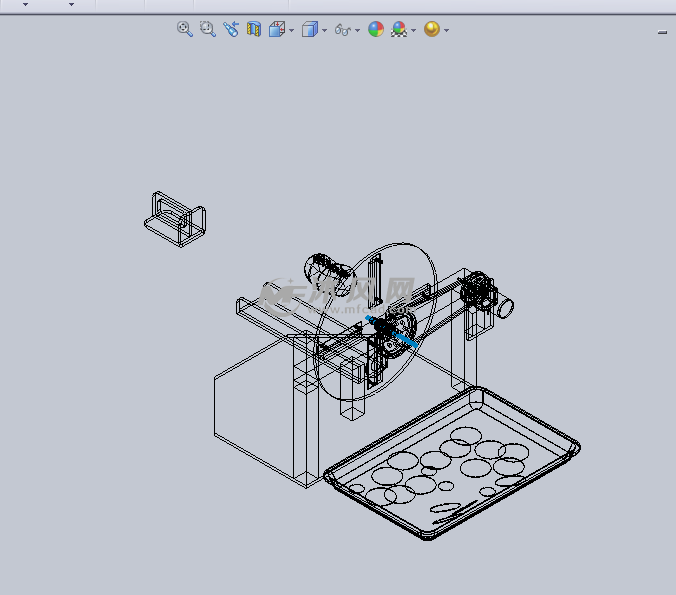Open the Apply Scene dropdown arrow
Image resolution: width=676 pixels, height=595 pixels.
tap(413, 30)
